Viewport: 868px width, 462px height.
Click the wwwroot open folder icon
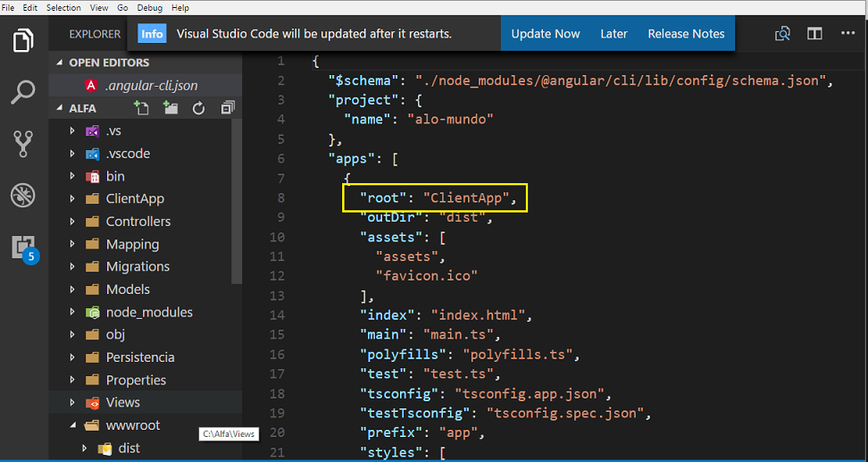92,425
